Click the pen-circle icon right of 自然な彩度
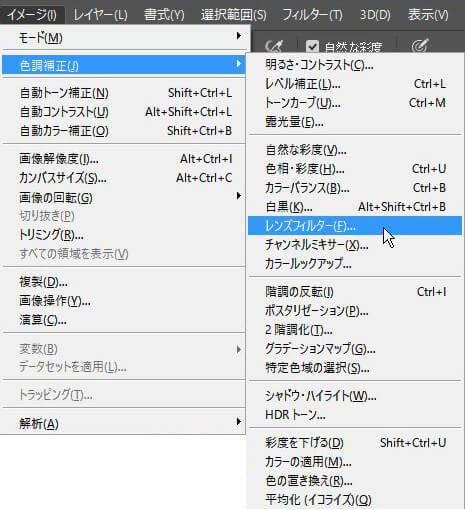This screenshot has height=510, width=465. click(x=419, y=46)
